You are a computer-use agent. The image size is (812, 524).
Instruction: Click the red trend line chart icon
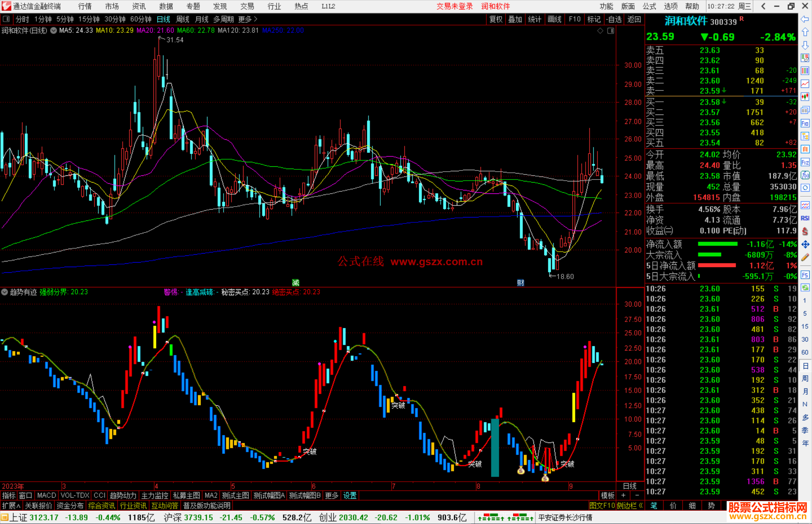pyautogui.click(x=805, y=84)
